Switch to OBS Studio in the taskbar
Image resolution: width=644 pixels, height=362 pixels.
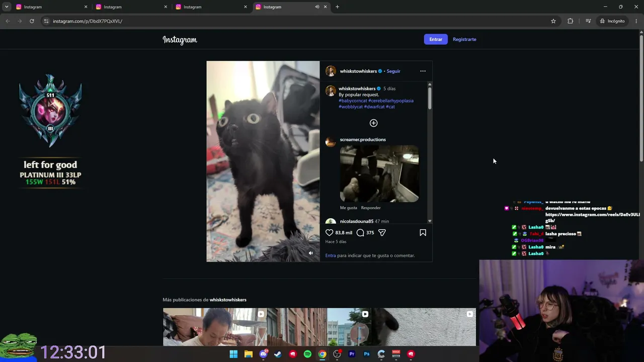click(x=337, y=354)
